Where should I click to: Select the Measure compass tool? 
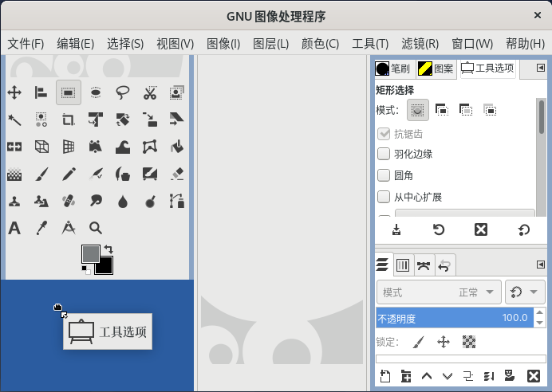pos(69,228)
